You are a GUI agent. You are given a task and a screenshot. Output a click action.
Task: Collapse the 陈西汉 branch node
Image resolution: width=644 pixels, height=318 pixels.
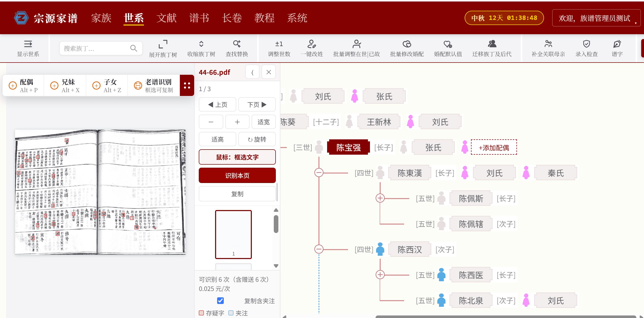[x=319, y=249]
